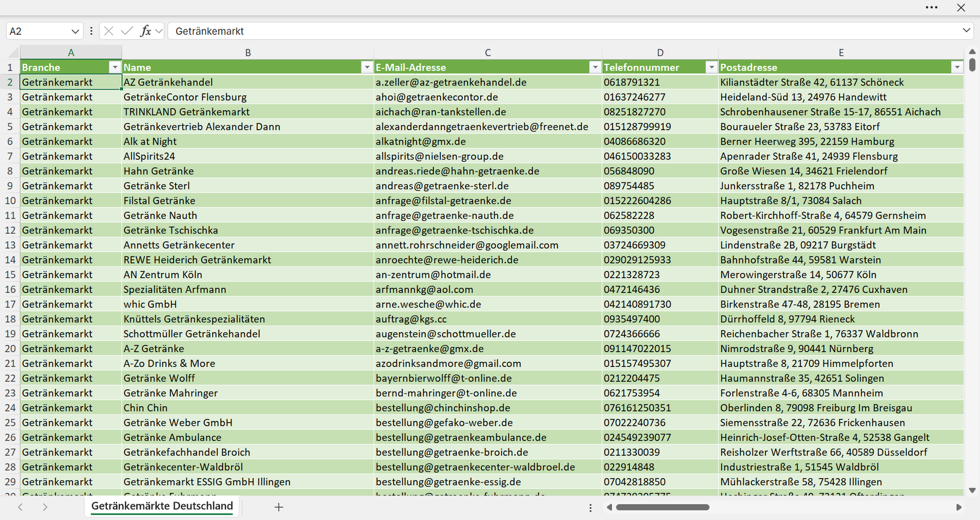
Task: Cancel the formula bar entry with X icon
Action: pyautogui.click(x=109, y=31)
